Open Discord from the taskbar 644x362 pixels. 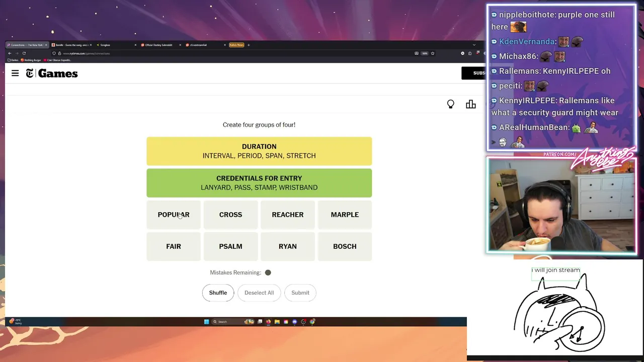295,322
